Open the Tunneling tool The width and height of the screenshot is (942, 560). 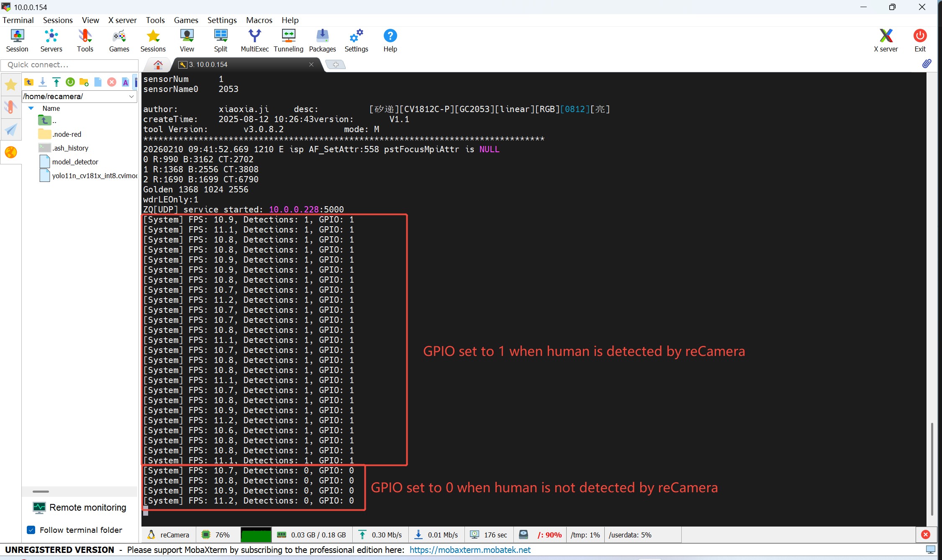(x=288, y=41)
